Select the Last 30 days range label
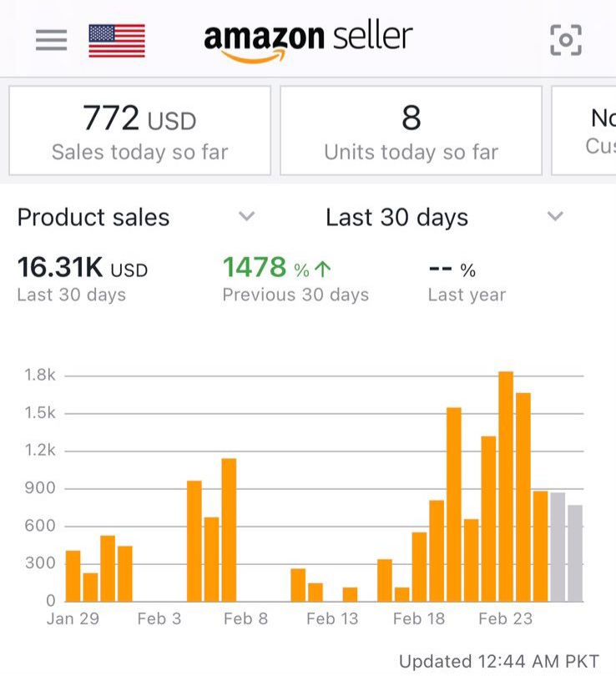Screen dimensions: 616x676 (396, 218)
